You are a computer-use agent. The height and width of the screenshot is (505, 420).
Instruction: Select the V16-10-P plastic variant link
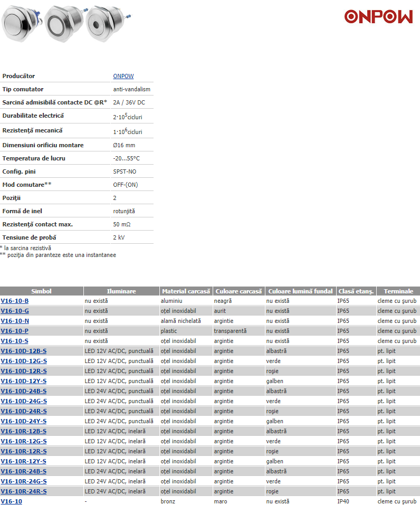[15, 331]
